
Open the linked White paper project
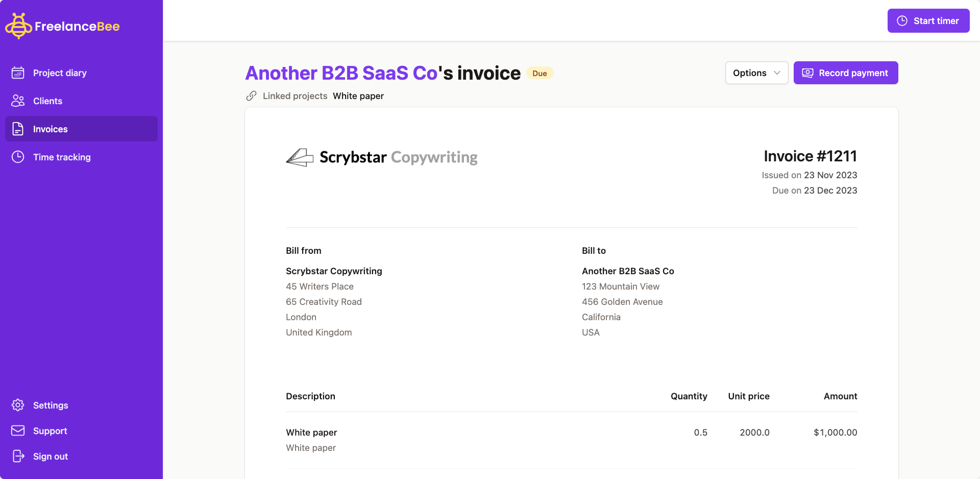[358, 96]
